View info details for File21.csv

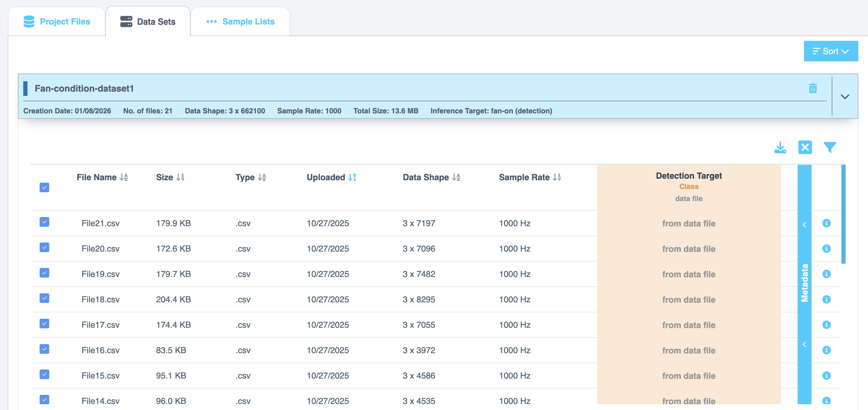pyautogui.click(x=826, y=223)
